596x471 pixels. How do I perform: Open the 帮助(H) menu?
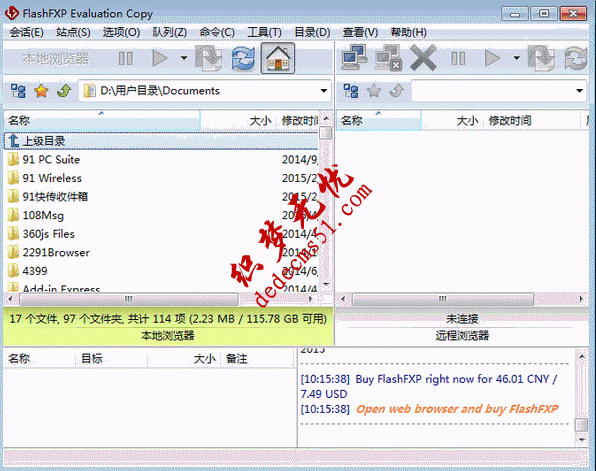click(x=409, y=32)
